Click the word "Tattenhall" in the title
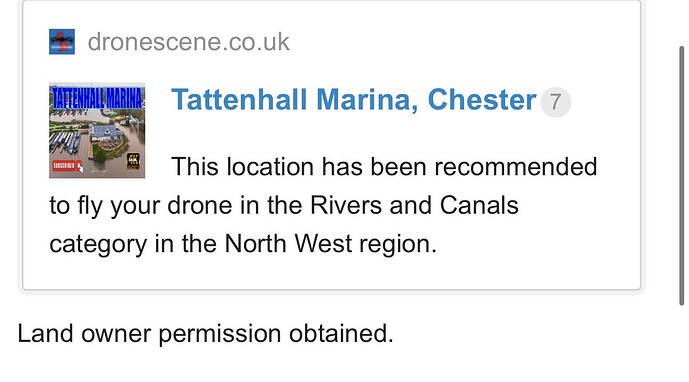The width and height of the screenshot is (689, 382). pos(239,100)
